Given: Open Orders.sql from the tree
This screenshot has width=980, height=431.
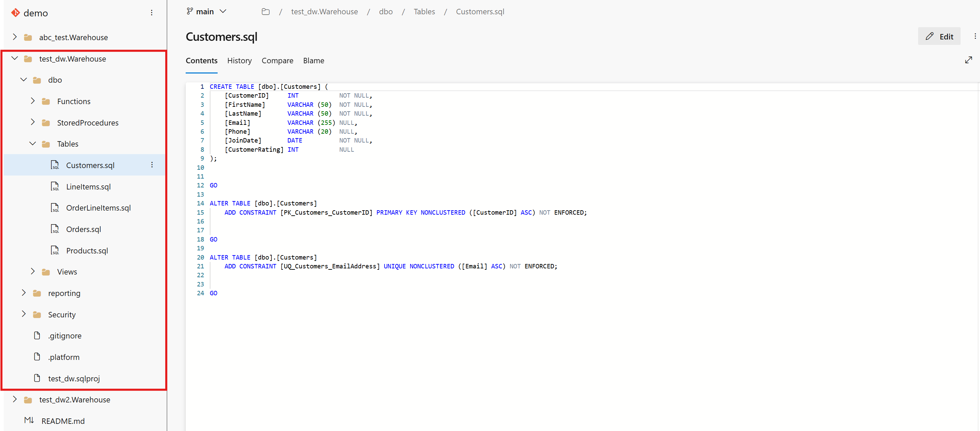Looking at the screenshot, I should pos(84,229).
